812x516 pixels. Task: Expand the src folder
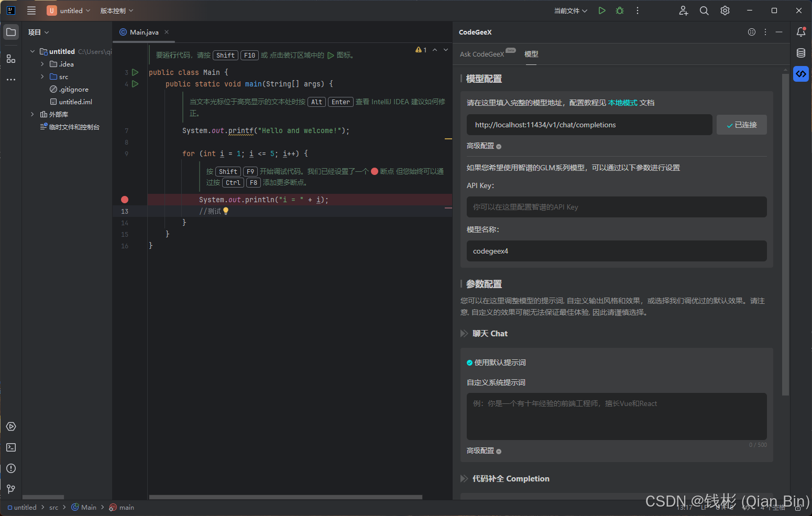pyautogui.click(x=42, y=76)
